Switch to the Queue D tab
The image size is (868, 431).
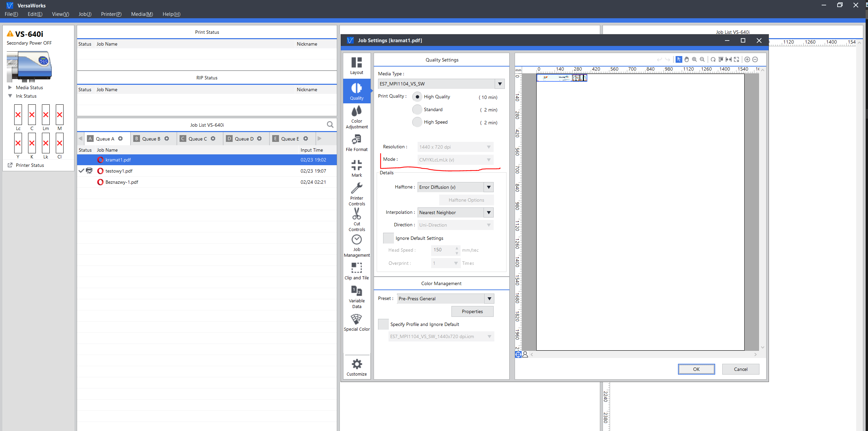tap(244, 139)
